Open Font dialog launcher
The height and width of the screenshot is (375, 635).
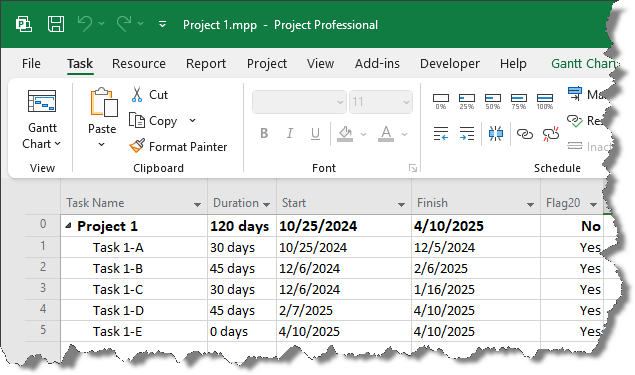tap(413, 168)
